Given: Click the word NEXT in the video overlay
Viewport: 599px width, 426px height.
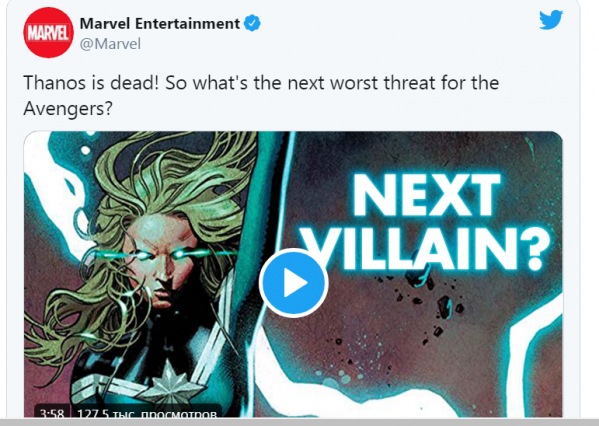Looking at the screenshot, I should click(426, 196).
